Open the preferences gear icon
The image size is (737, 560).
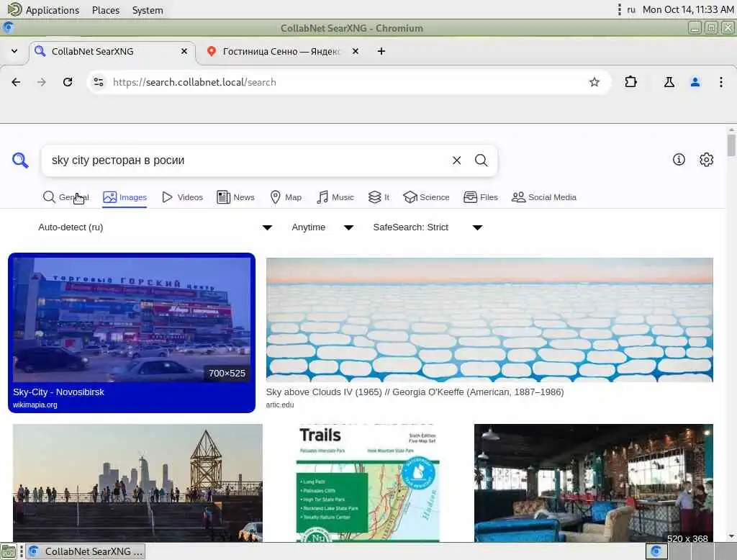click(707, 159)
